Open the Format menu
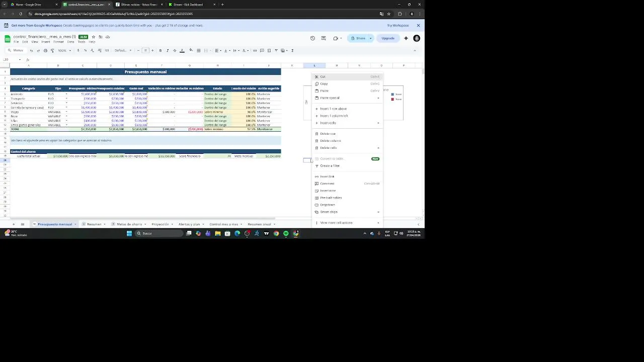This screenshot has width=644, height=362. pos(58,42)
